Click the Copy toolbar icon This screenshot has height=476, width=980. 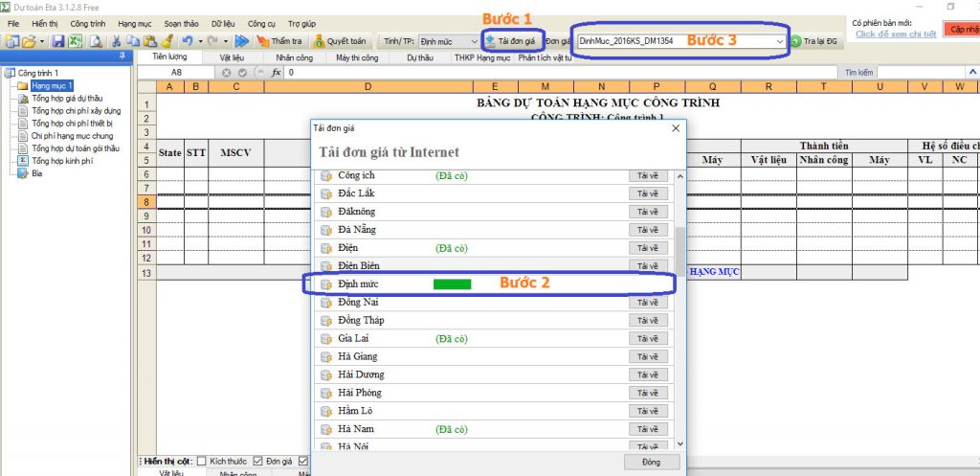click(132, 41)
